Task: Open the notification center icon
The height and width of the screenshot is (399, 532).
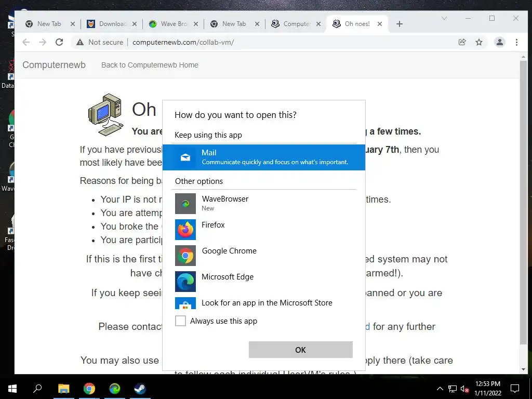Action: [515, 388]
